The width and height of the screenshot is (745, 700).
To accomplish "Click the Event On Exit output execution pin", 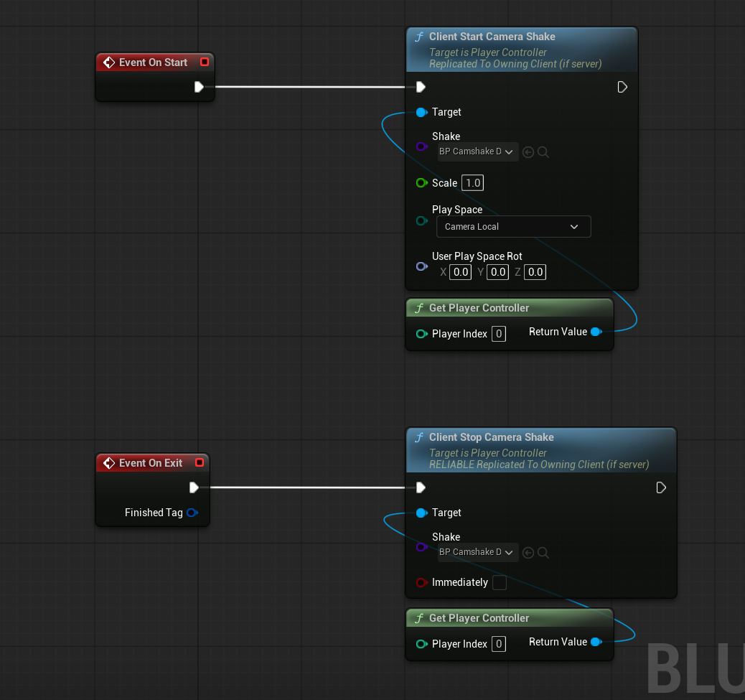I will (194, 487).
